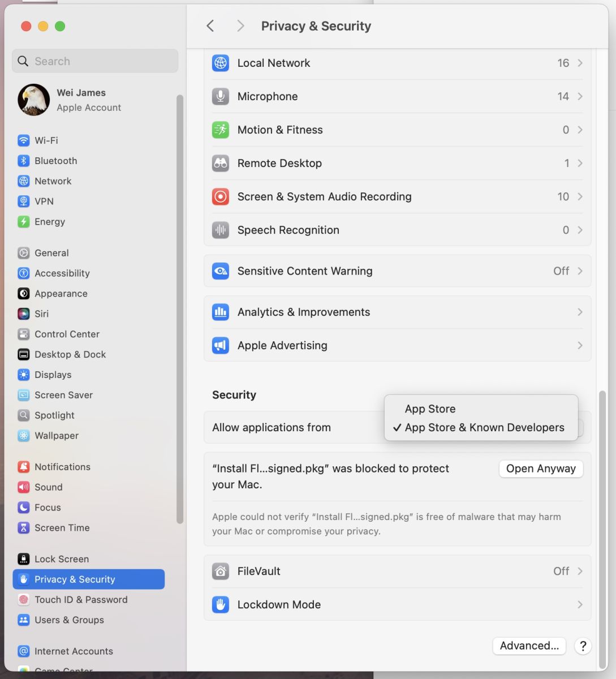Open Lock Screen icon in sidebar
This screenshot has width=616, height=679.
click(23, 559)
